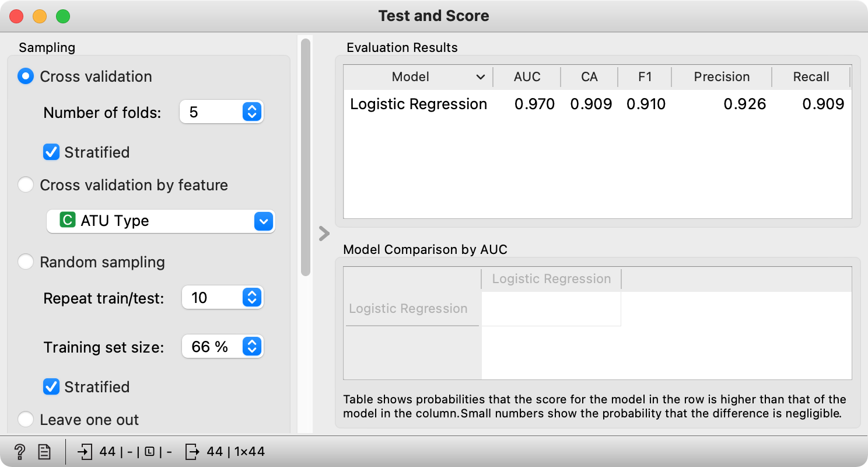Click the green C icon of ATU Type
The height and width of the screenshot is (467, 868).
click(x=68, y=221)
